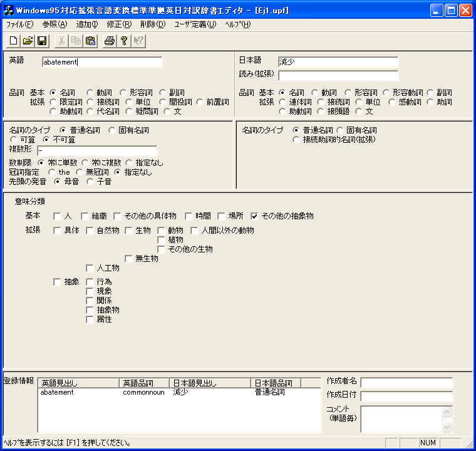Click the Open folder toolbar icon
Image resolution: width=476 pixels, height=451 pixels.
coord(28,41)
